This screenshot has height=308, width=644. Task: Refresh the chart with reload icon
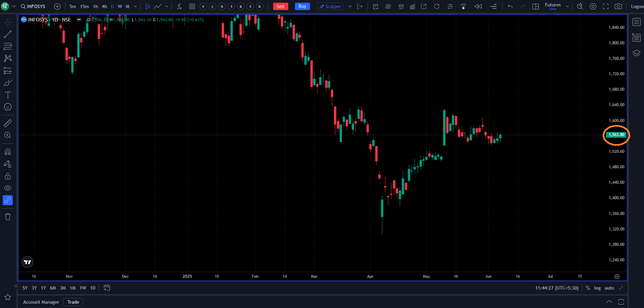437,6
